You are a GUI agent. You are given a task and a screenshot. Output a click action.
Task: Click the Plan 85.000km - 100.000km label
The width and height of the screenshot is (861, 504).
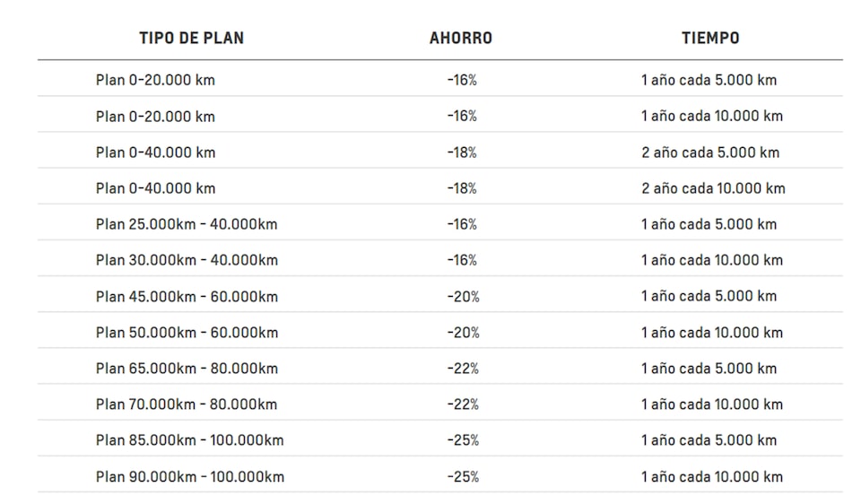[189, 440]
